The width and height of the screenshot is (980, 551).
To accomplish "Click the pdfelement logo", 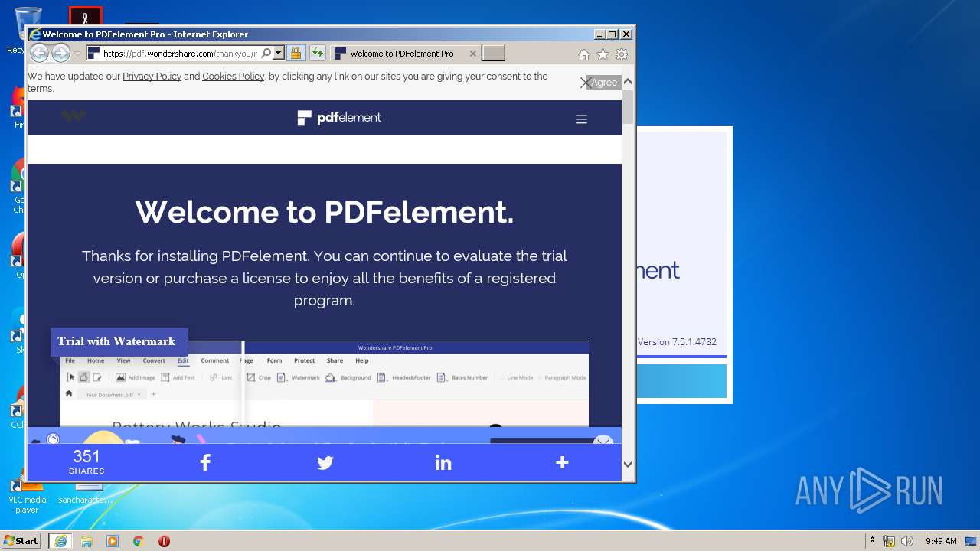I will point(339,117).
